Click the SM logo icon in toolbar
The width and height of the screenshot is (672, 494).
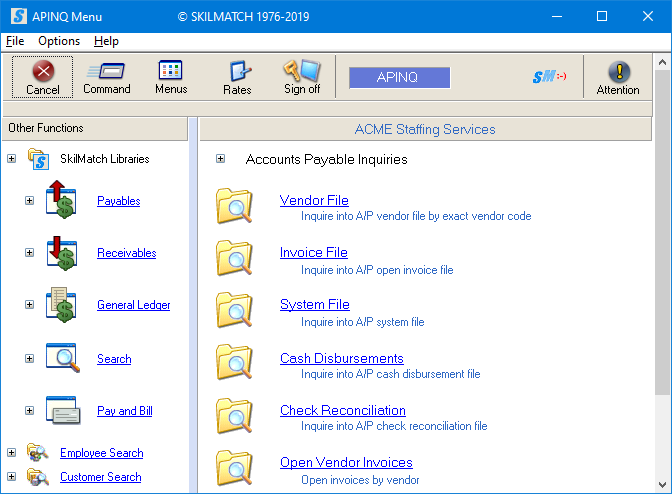549,77
